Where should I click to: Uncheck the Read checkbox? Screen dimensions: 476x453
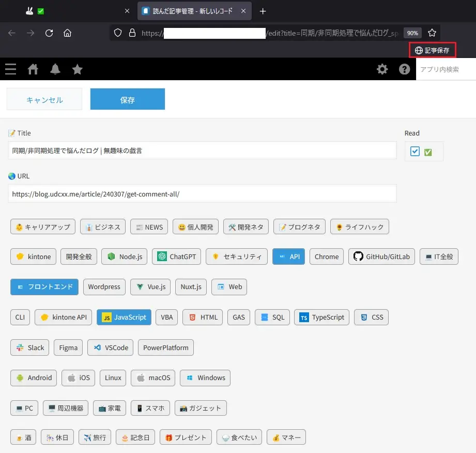click(x=415, y=152)
